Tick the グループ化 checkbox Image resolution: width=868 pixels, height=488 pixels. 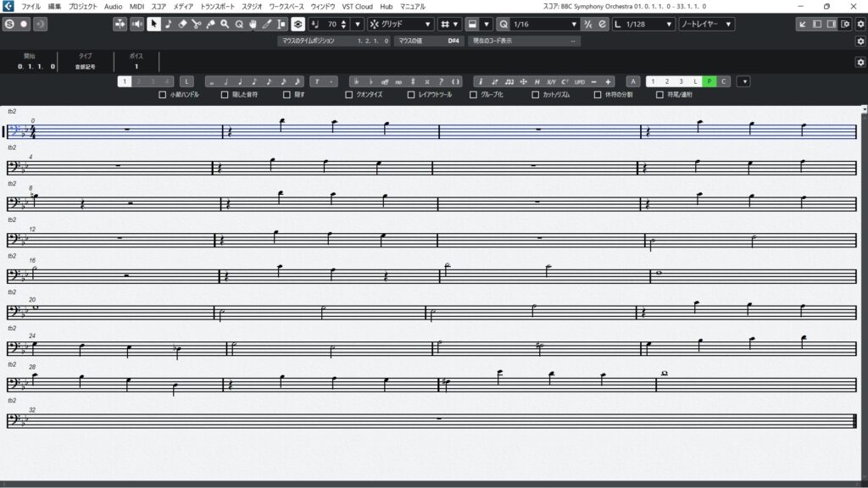pos(473,95)
